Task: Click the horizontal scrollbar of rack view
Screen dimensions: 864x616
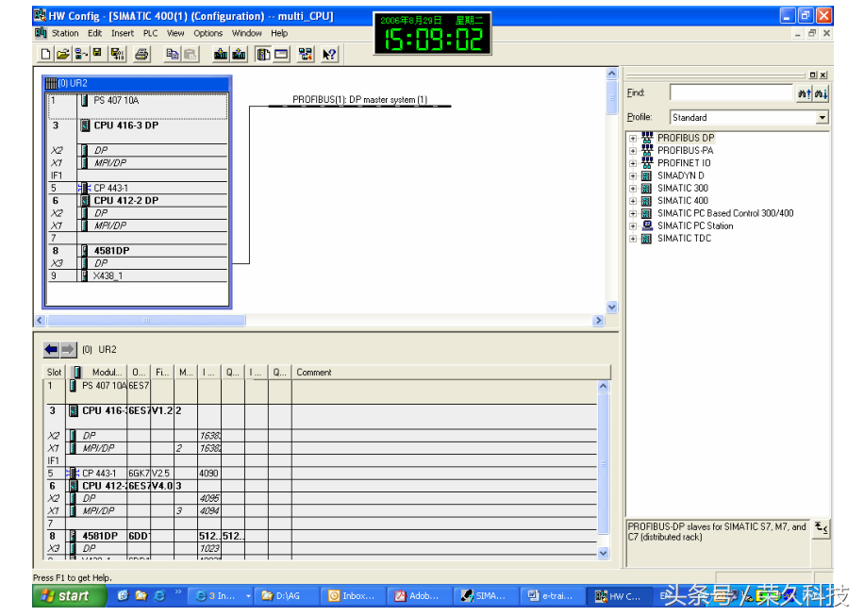Action: coord(321,321)
